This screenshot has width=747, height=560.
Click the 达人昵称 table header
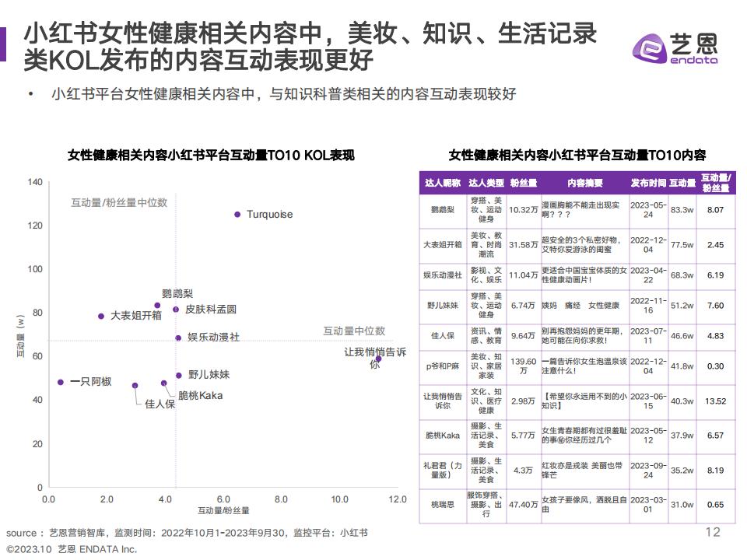point(443,183)
